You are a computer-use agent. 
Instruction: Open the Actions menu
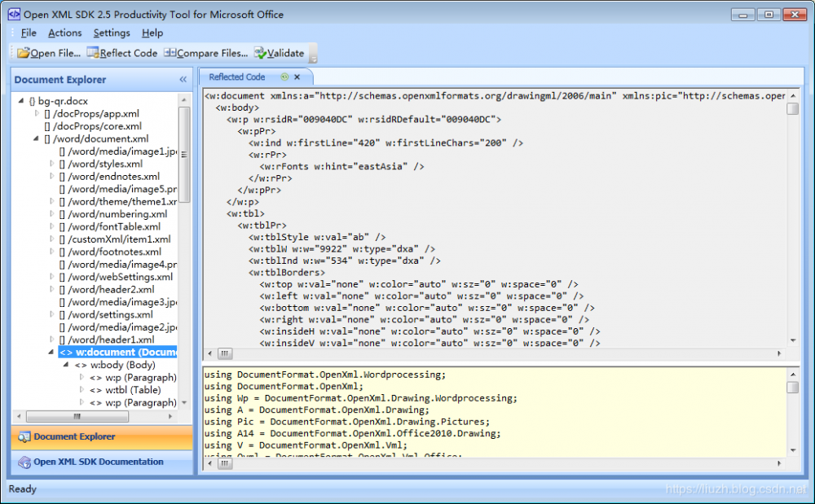(65, 33)
